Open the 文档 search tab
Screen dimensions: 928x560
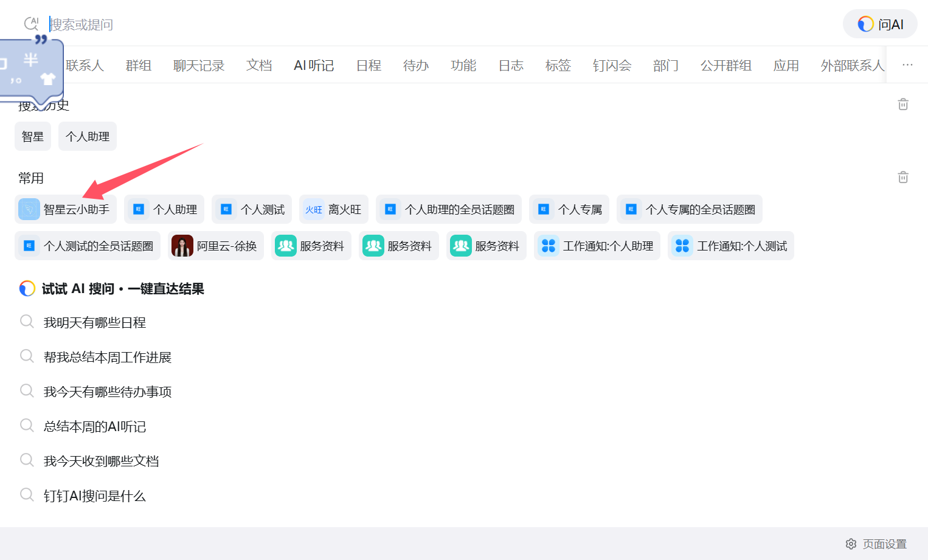coord(258,65)
